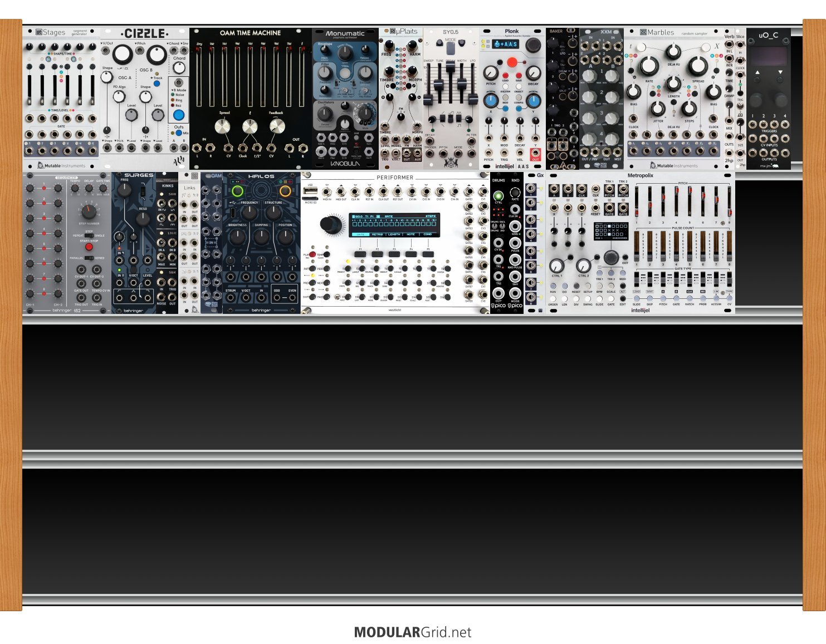Select the Baker module
The image size is (826, 644).
[x=563, y=99]
